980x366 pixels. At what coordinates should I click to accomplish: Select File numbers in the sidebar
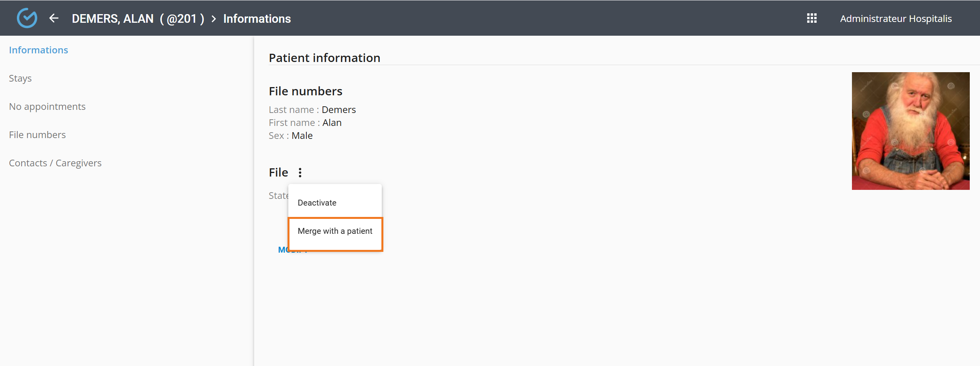[x=37, y=135]
